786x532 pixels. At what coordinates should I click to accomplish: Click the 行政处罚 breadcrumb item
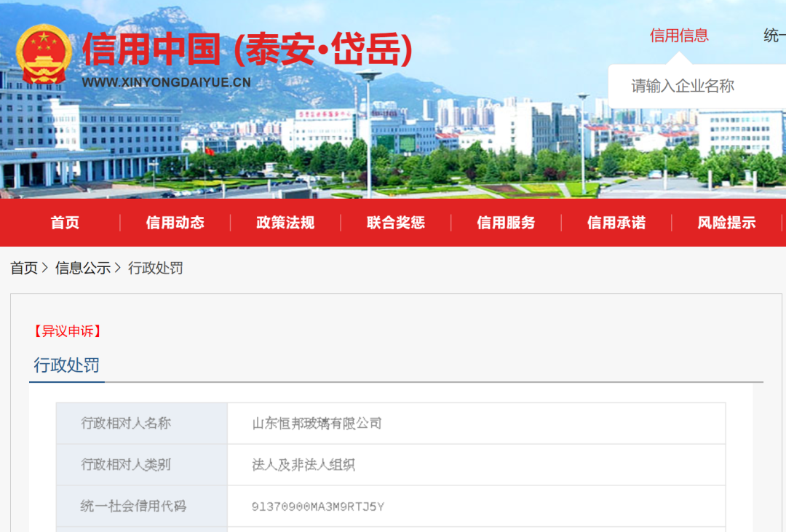coord(156,268)
